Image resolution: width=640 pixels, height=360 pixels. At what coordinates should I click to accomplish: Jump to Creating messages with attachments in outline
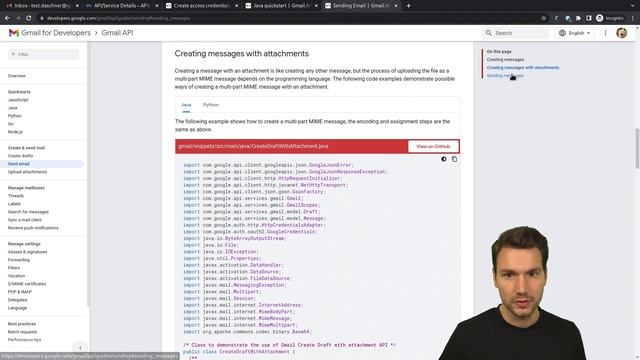pyautogui.click(x=523, y=67)
